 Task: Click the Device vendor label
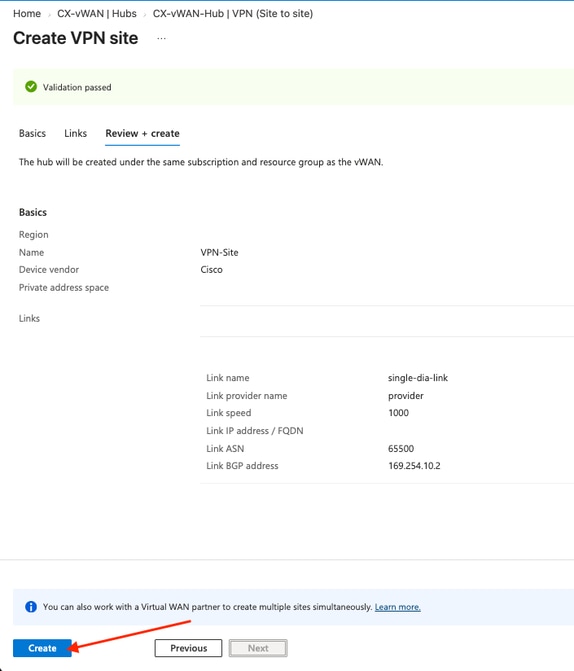pos(49,270)
